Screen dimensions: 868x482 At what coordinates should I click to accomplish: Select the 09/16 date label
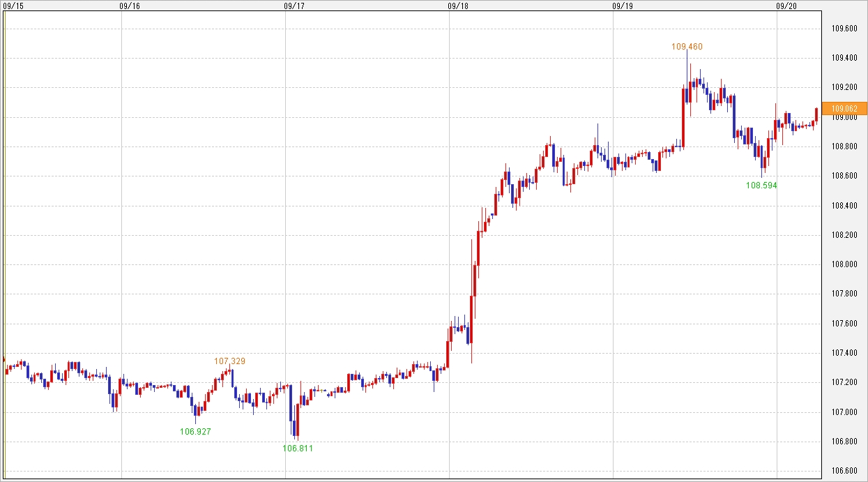tap(130, 6)
